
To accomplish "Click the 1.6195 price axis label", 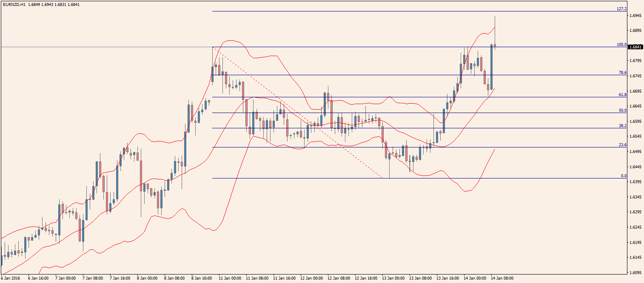I will pyautogui.click(x=636, y=242).
